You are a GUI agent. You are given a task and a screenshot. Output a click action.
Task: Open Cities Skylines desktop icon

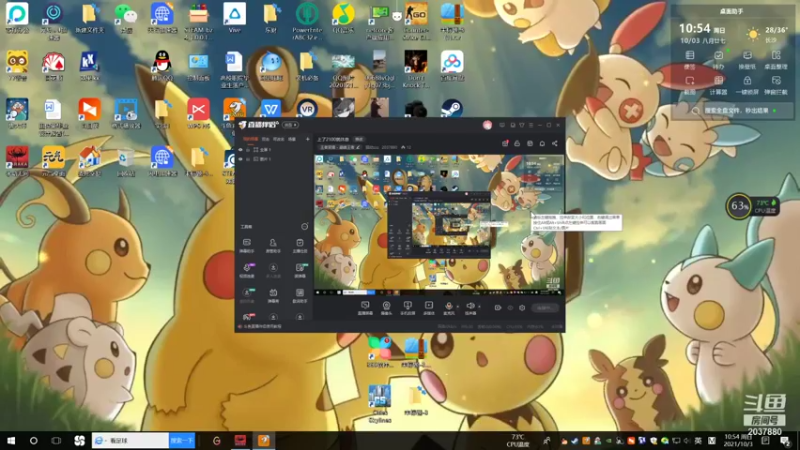click(x=380, y=404)
